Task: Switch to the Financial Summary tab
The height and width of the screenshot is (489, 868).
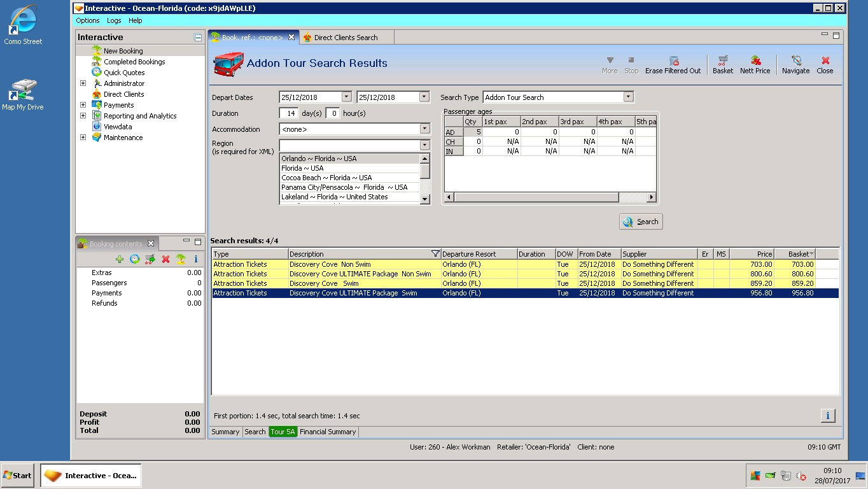Action: 328,432
